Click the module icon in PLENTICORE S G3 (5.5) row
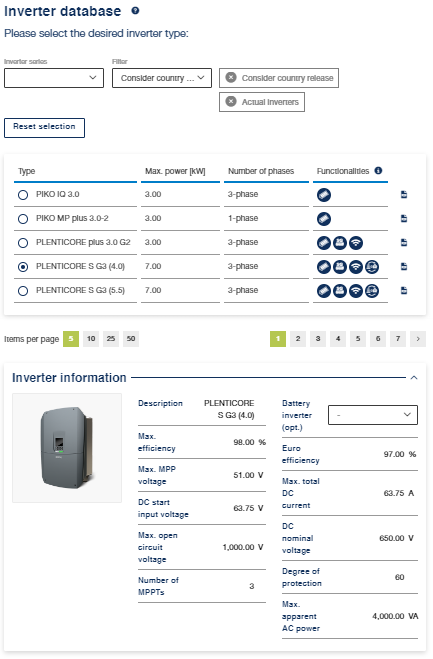433x659 pixels. (x=324, y=290)
